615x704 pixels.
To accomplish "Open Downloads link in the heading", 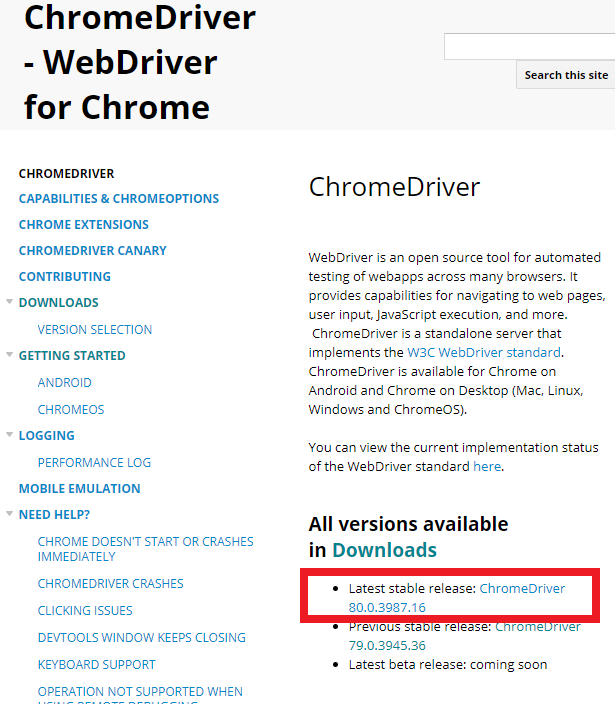I will (x=384, y=550).
